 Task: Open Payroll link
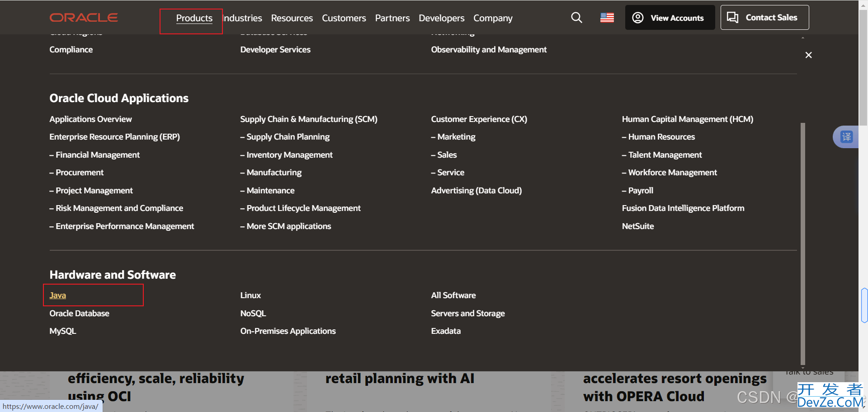[x=637, y=191]
